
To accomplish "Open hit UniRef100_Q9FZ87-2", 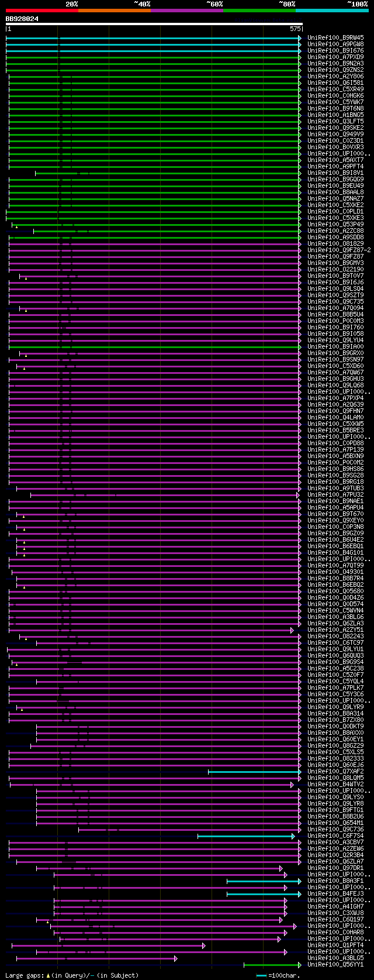I will coord(339,250).
